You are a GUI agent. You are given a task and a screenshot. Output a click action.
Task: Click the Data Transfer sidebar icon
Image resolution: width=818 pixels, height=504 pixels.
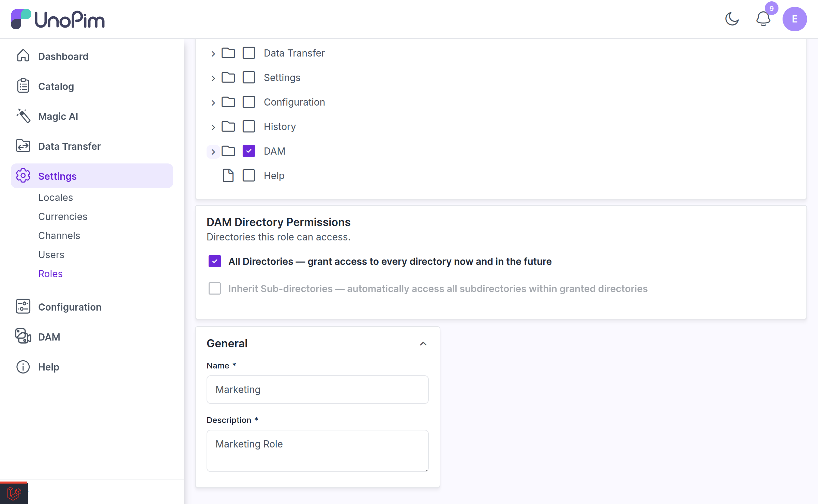click(23, 146)
